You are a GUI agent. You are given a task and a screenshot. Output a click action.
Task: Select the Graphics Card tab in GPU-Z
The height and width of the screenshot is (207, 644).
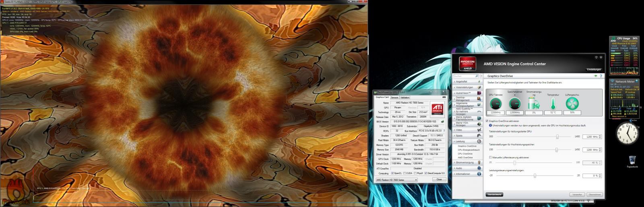(382, 97)
